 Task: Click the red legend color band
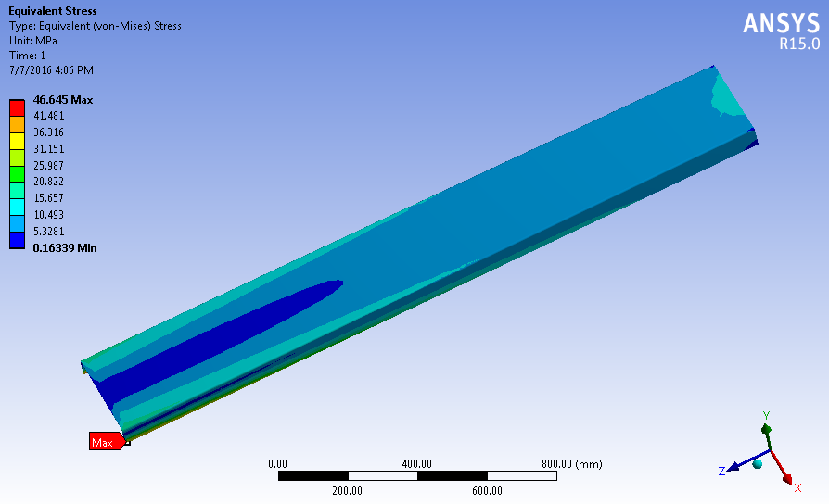pyautogui.click(x=17, y=108)
